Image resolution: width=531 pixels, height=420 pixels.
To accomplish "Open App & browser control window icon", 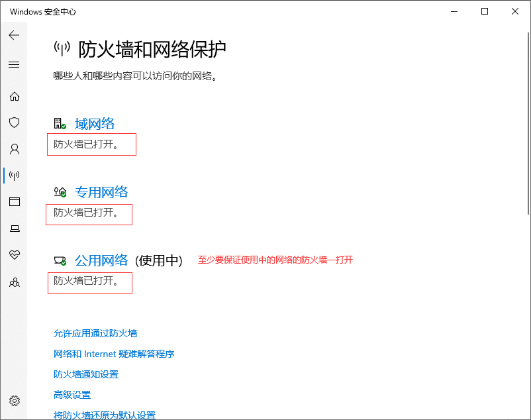I will tap(14, 201).
